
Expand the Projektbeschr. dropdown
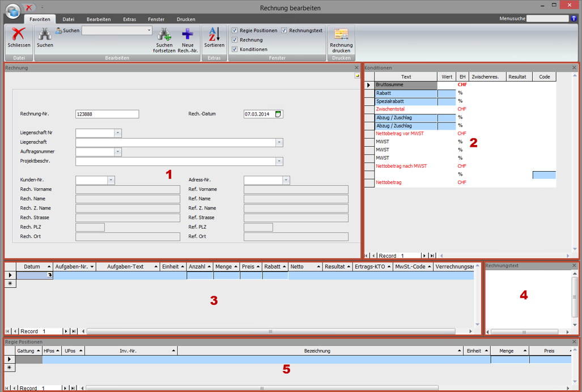pos(279,161)
